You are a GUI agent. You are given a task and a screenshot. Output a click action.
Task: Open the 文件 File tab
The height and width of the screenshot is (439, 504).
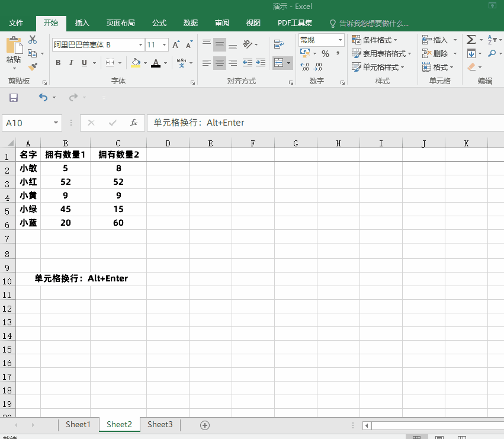16,23
